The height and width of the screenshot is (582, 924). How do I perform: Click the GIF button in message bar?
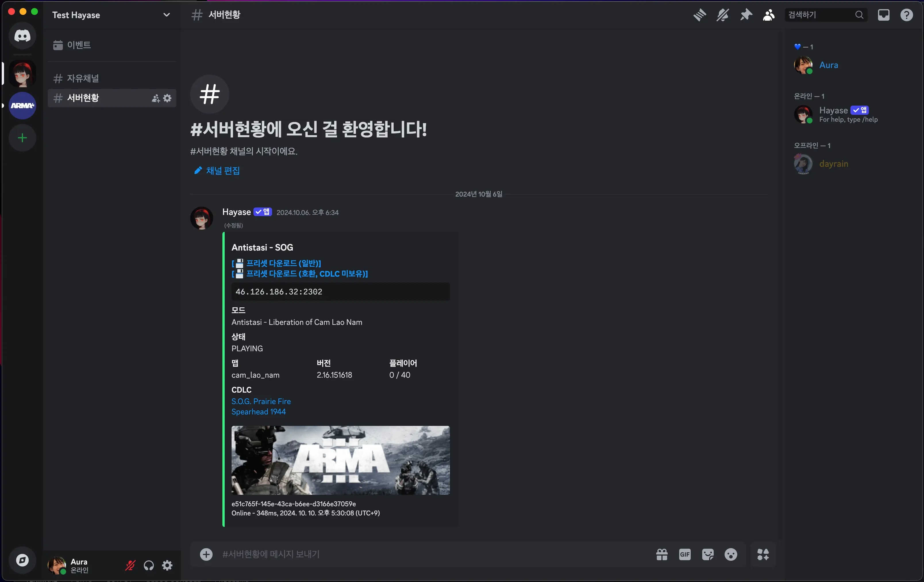click(684, 554)
